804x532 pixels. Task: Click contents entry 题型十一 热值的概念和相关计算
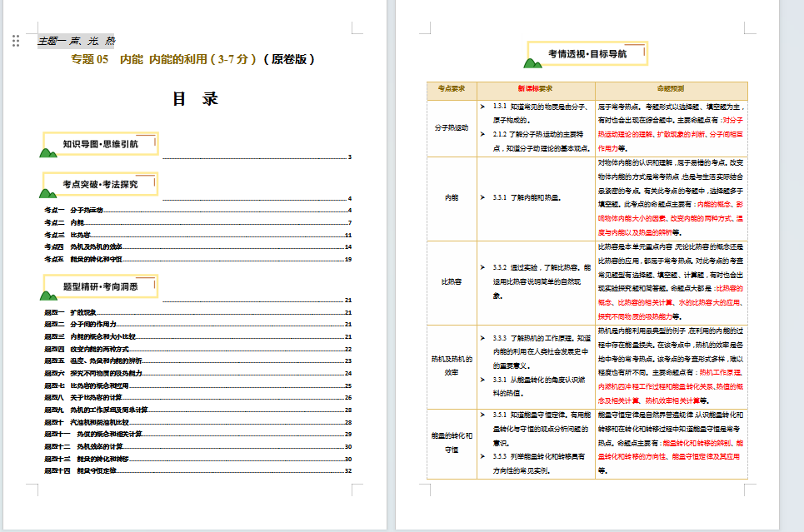click(198, 435)
